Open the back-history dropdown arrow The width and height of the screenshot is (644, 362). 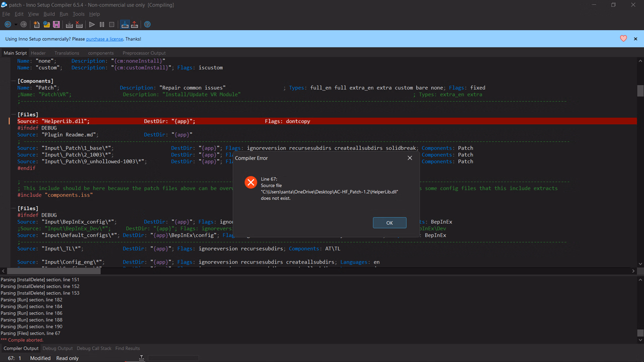(x=16, y=24)
